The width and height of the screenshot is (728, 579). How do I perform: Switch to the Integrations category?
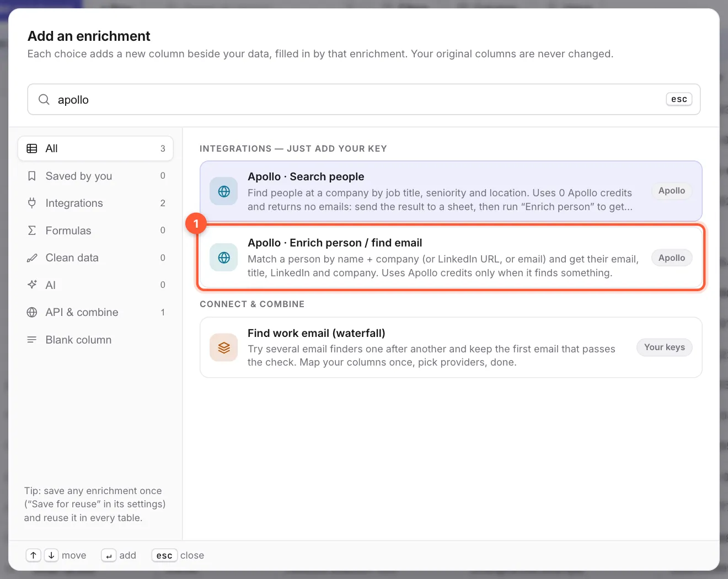coord(95,203)
